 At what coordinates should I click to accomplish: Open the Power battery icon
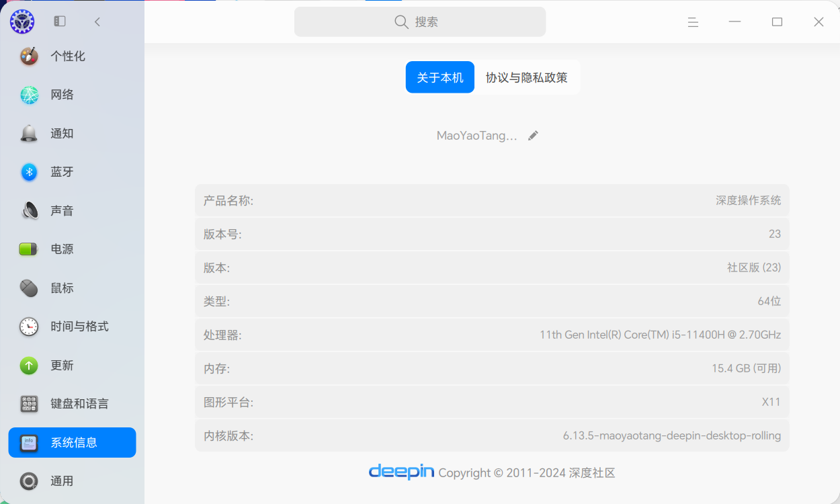[x=29, y=249]
